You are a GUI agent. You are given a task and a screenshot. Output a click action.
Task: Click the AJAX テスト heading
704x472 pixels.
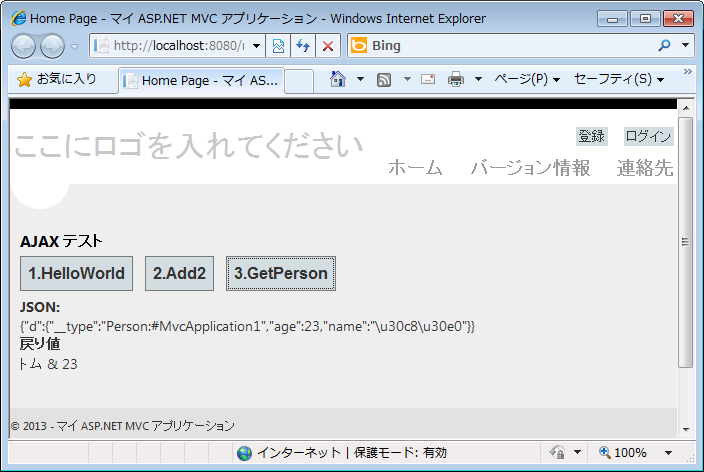61,241
